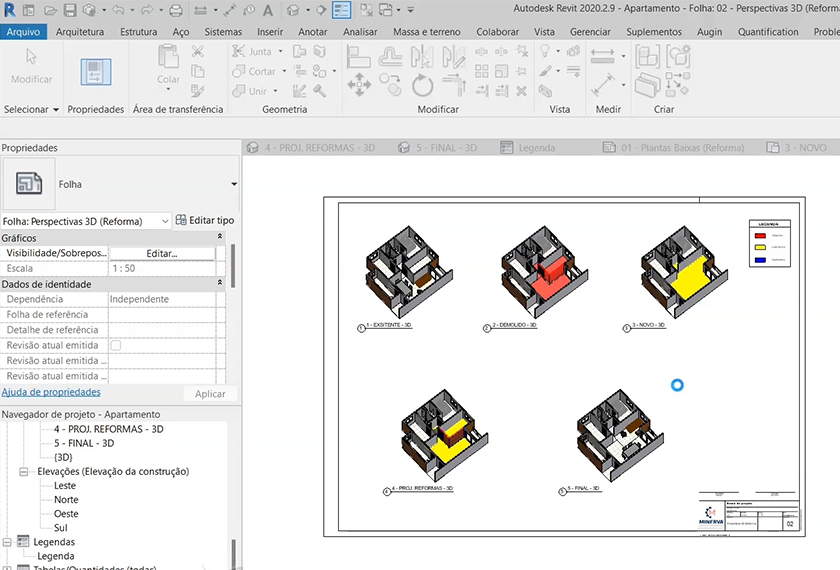Click the Undo arrow icon
The width and height of the screenshot is (840, 570).
(x=119, y=11)
